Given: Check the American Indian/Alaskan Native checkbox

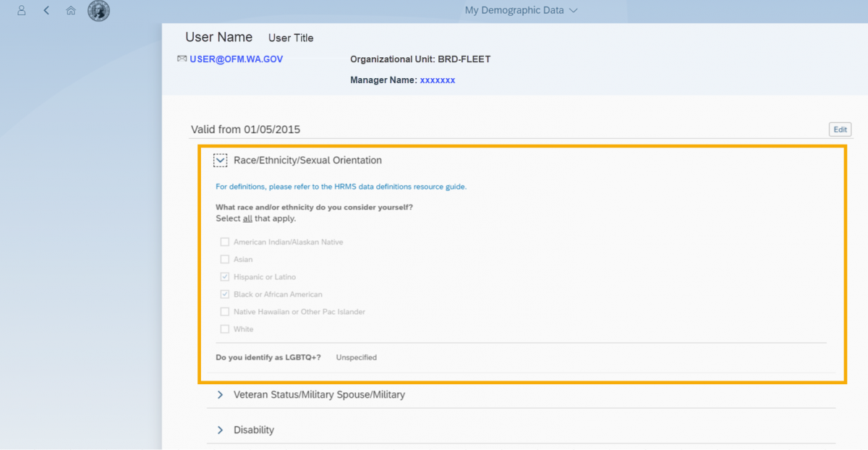Looking at the screenshot, I should 225,242.
